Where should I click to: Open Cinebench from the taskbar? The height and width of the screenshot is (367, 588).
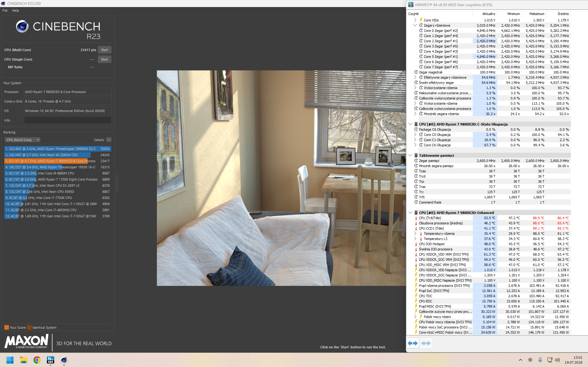[64, 360]
